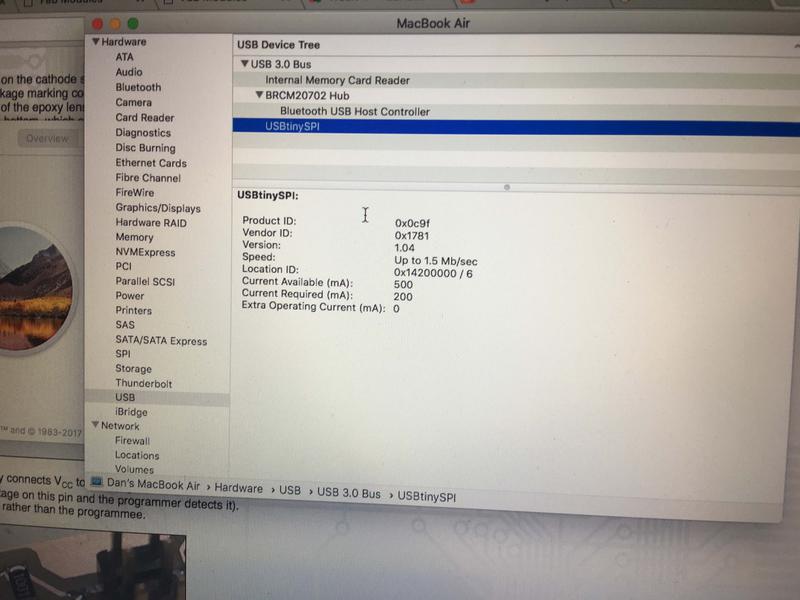Click Product ID value 0x0c9f

[x=412, y=223]
